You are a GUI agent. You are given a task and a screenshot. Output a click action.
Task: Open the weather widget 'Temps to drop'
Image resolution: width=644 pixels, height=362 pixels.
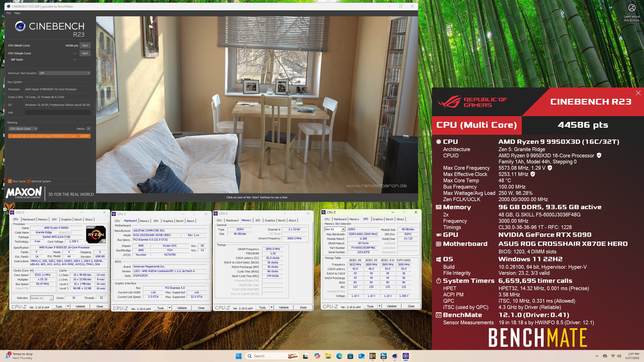click(x=20, y=356)
